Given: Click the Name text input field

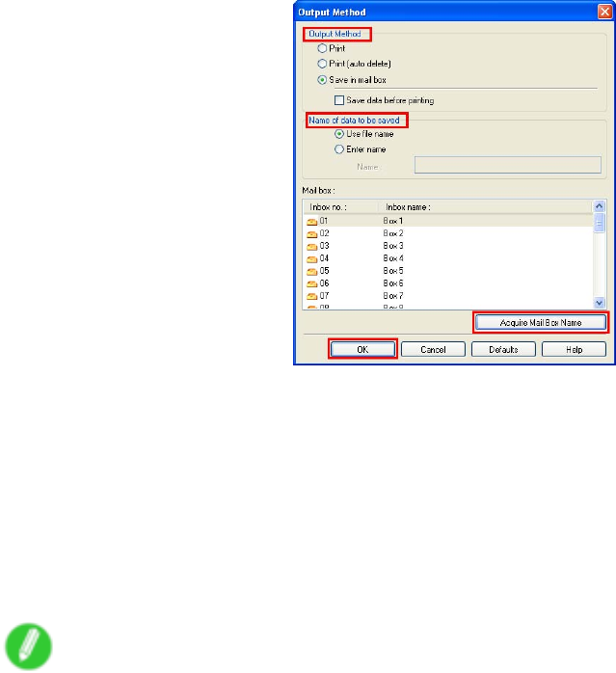Looking at the screenshot, I should pyautogui.click(x=507, y=165).
